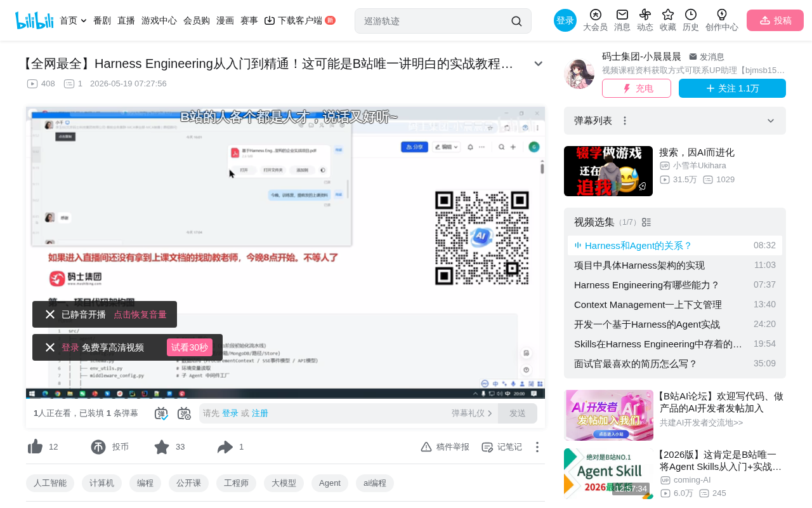Click 点击恢复音量 to restore volume
Screen dimensions: 812x508
point(140,314)
